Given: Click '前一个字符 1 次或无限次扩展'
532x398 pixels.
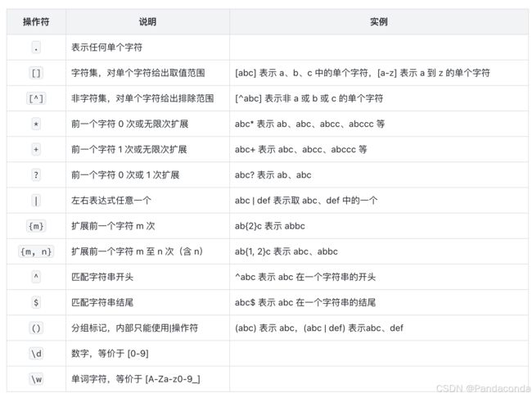Looking at the screenshot, I should (129, 149).
